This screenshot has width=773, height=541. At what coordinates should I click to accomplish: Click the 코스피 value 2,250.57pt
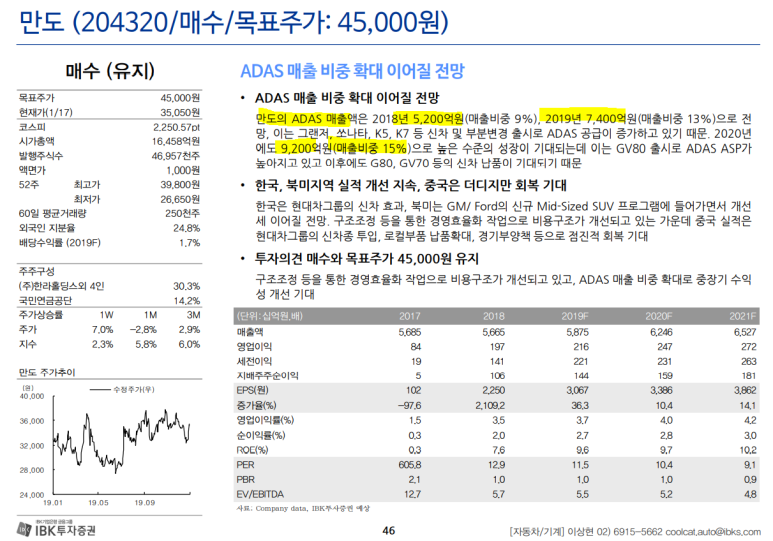click(x=176, y=127)
